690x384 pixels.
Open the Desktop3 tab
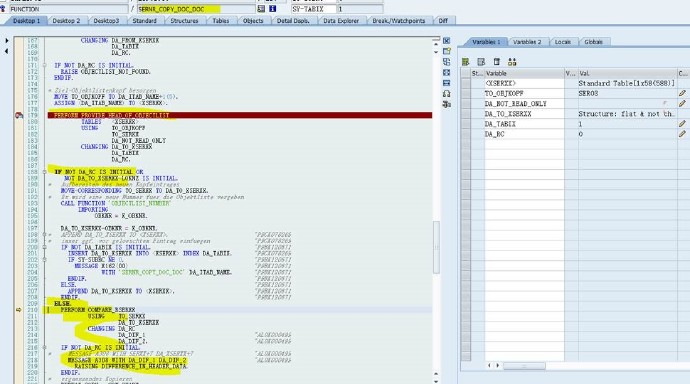tap(106, 21)
